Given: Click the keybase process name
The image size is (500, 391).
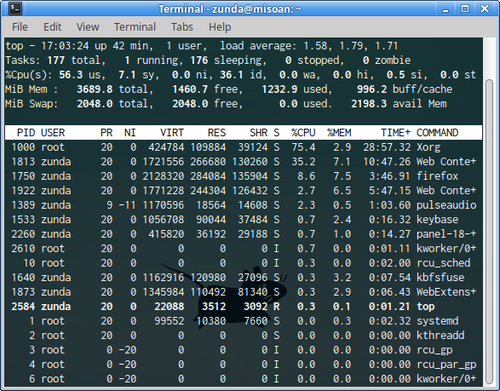Looking at the screenshot, I should (437, 220).
